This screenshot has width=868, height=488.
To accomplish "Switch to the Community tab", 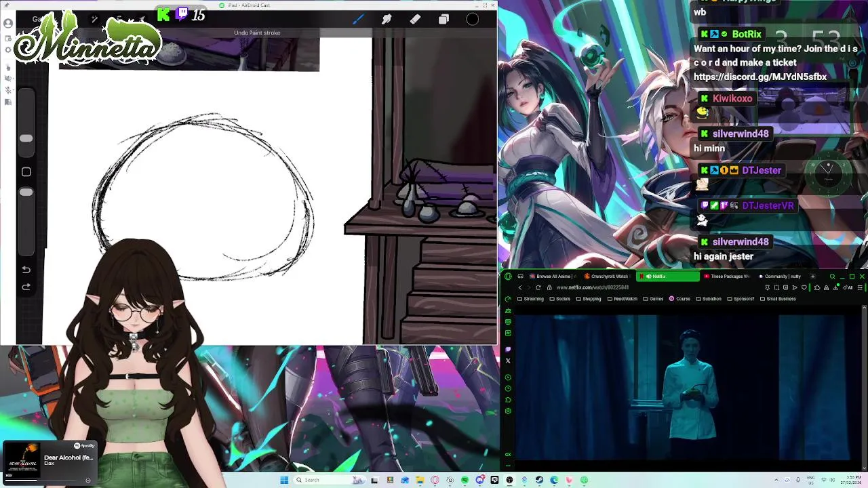I will coord(781,277).
